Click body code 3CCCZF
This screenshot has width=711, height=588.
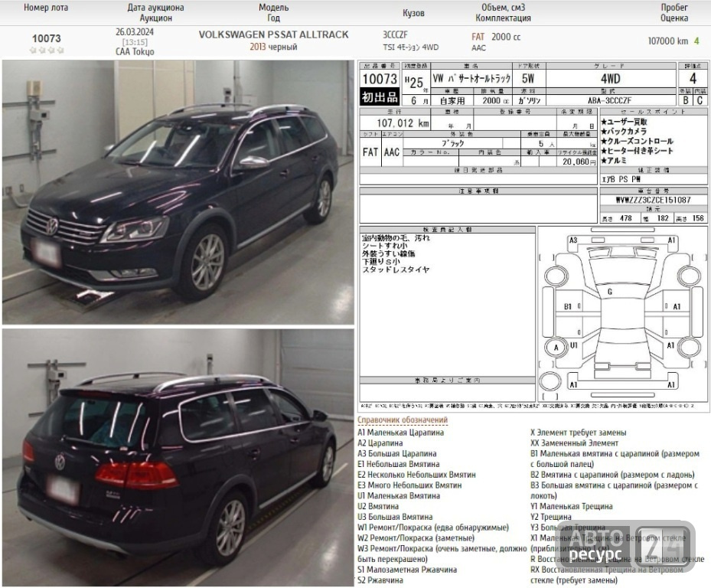[x=395, y=35]
